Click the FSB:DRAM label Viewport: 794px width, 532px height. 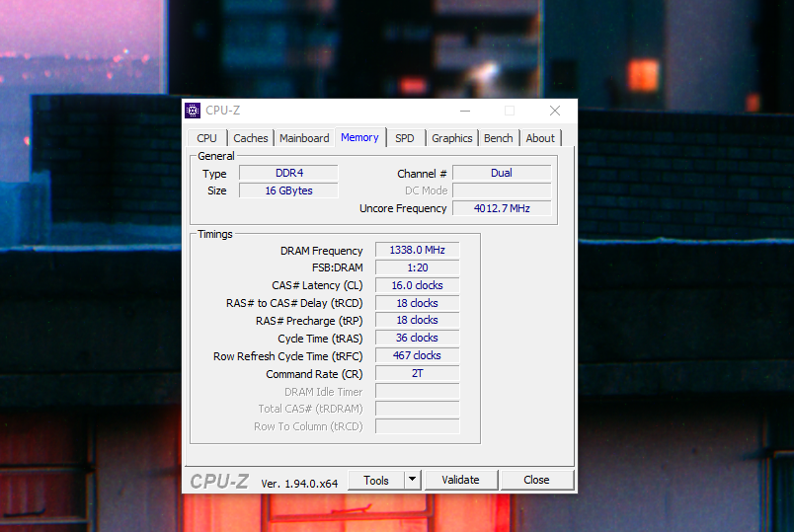[338, 267]
